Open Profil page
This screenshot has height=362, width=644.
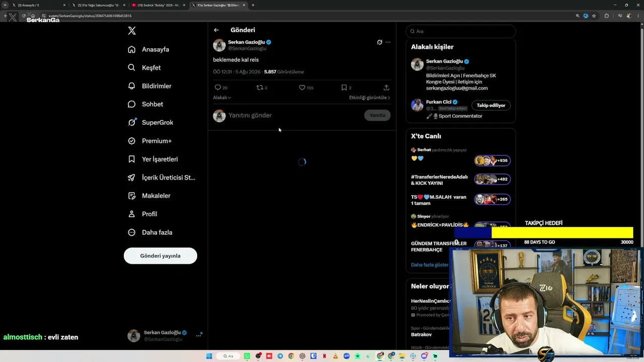(143, 214)
